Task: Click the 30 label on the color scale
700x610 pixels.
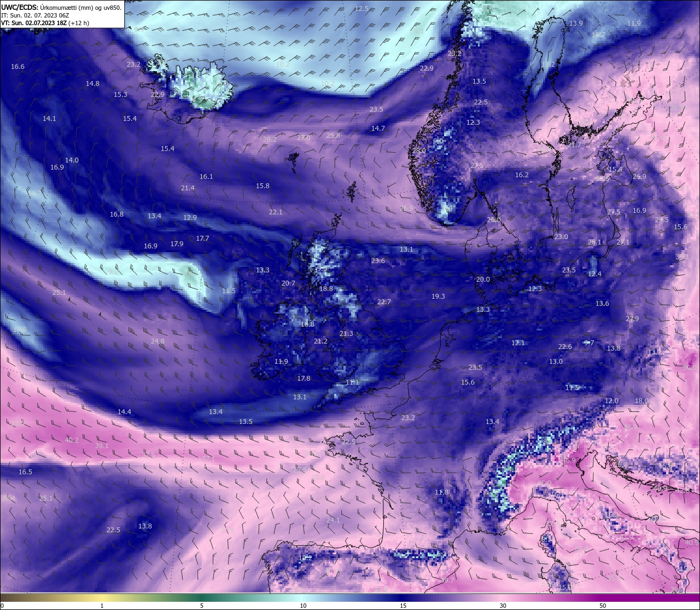Action: pyautogui.click(x=503, y=605)
